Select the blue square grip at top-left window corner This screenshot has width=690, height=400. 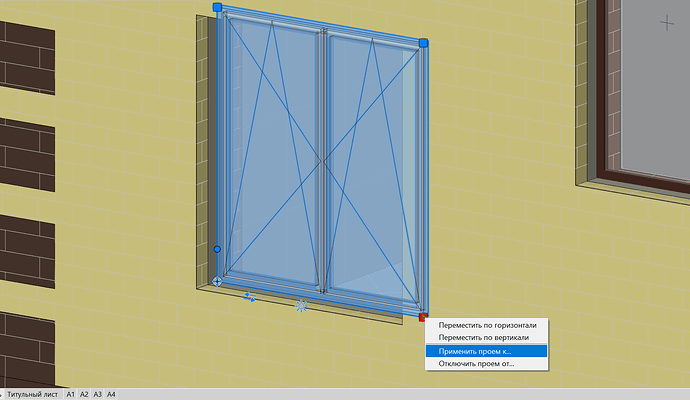217,7
